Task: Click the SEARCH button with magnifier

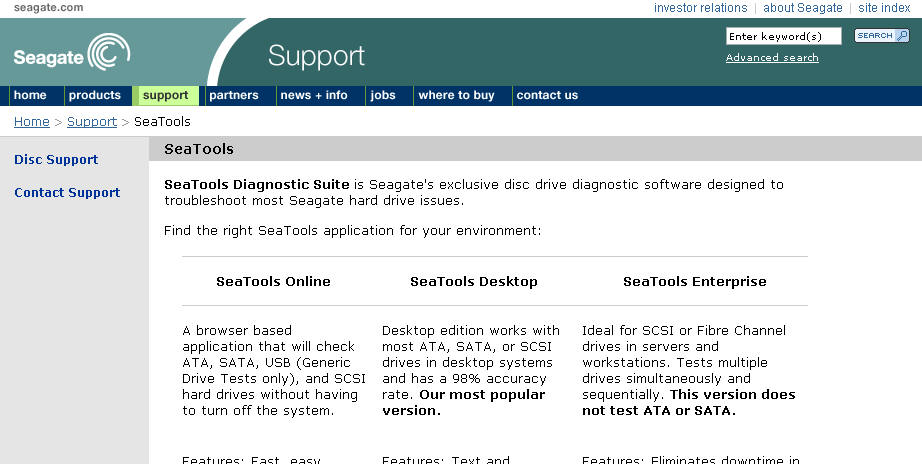Action: 881,36
